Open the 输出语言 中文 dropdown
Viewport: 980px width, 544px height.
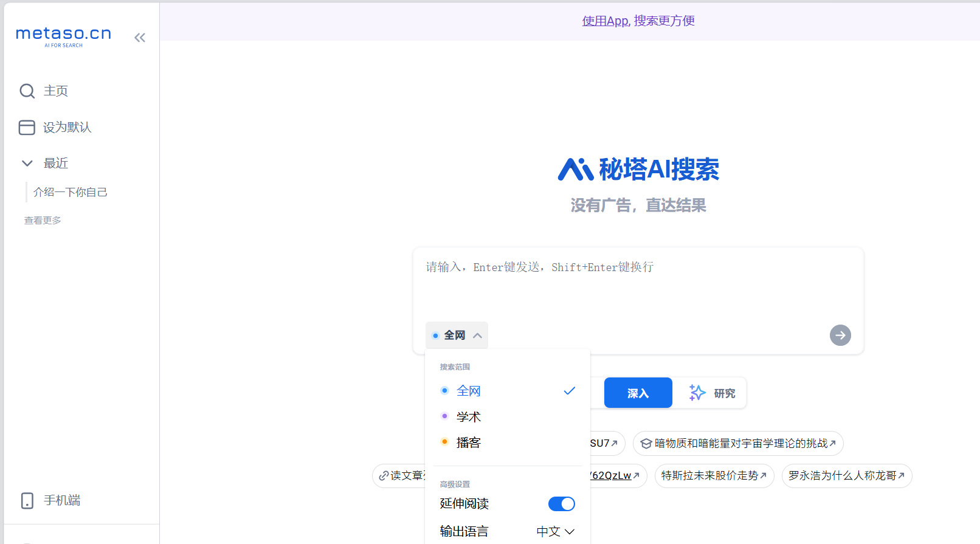click(556, 531)
